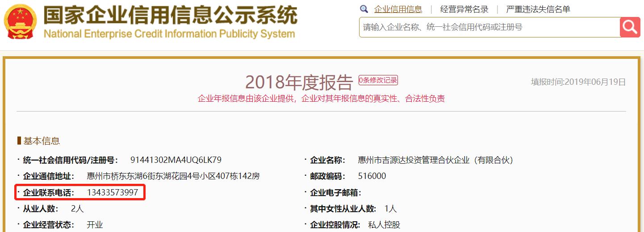Click the 企业控股情况 label

335,225
